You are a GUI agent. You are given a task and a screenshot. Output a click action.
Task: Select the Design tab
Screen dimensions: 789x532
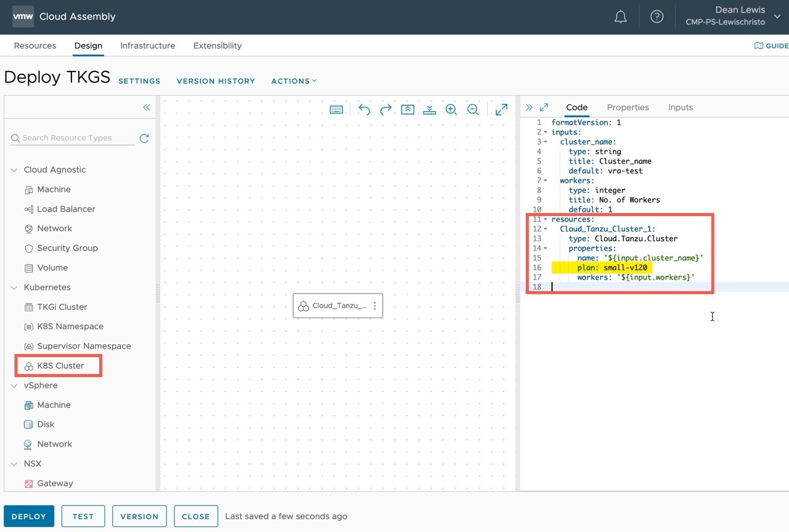(x=88, y=45)
